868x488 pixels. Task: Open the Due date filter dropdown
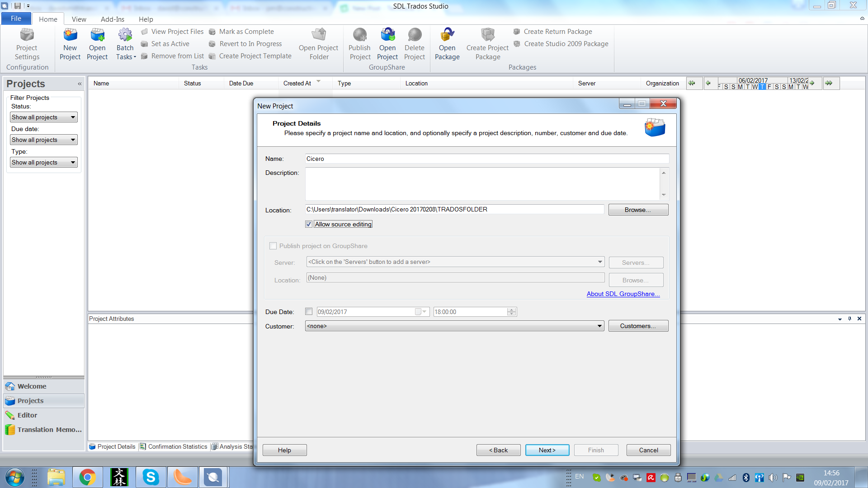coord(44,140)
